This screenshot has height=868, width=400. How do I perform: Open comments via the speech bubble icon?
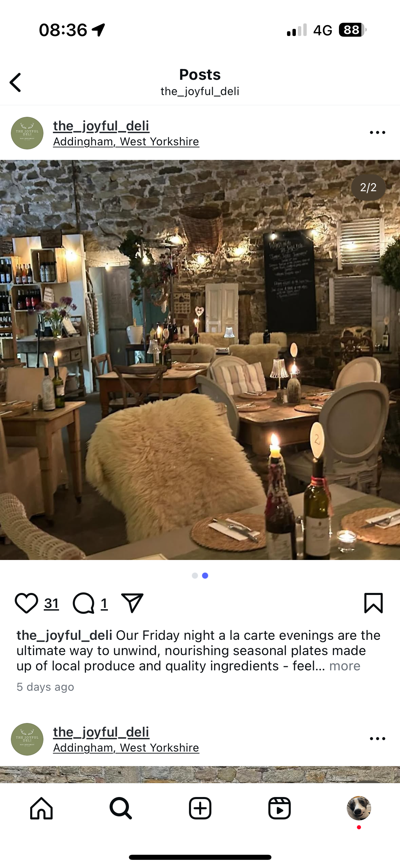[x=83, y=603]
